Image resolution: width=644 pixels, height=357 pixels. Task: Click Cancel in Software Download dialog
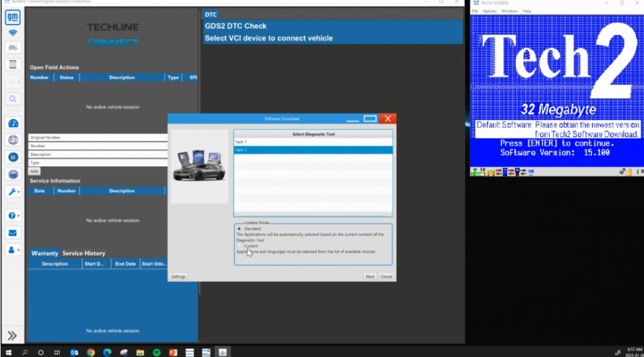point(387,276)
